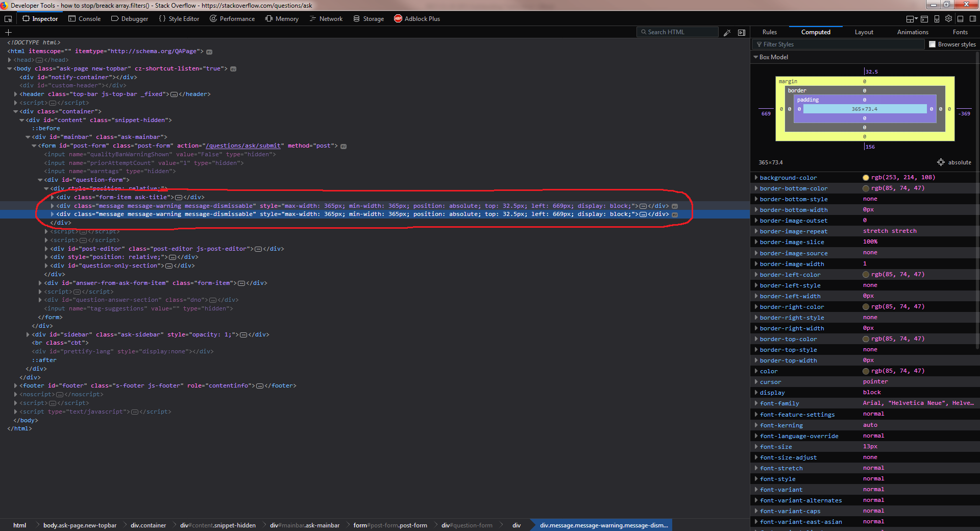Expand the font-family computed property
Image resolution: width=980 pixels, height=531 pixels.
(756, 403)
